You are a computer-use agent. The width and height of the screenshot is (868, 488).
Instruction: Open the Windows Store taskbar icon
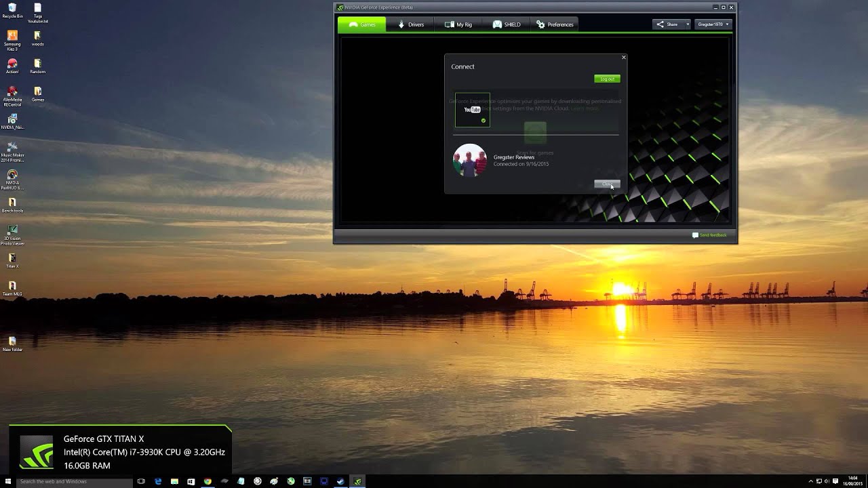pos(191,481)
